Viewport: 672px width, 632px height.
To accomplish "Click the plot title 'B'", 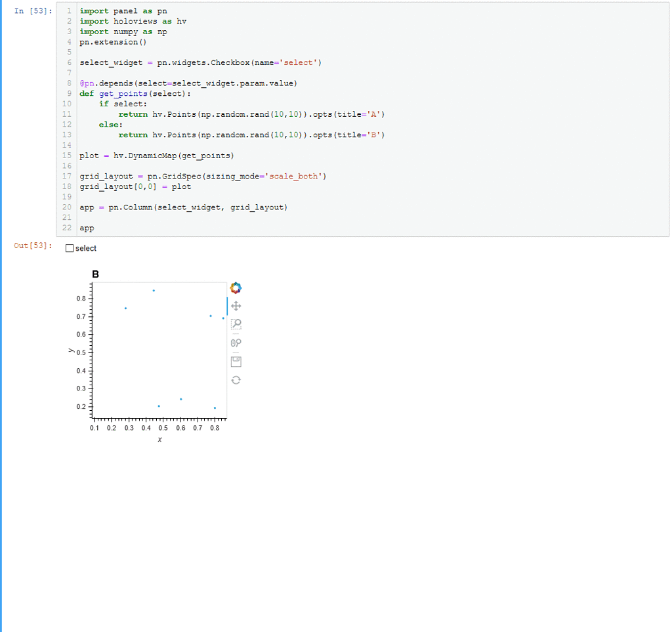I will click(x=96, y=274).
